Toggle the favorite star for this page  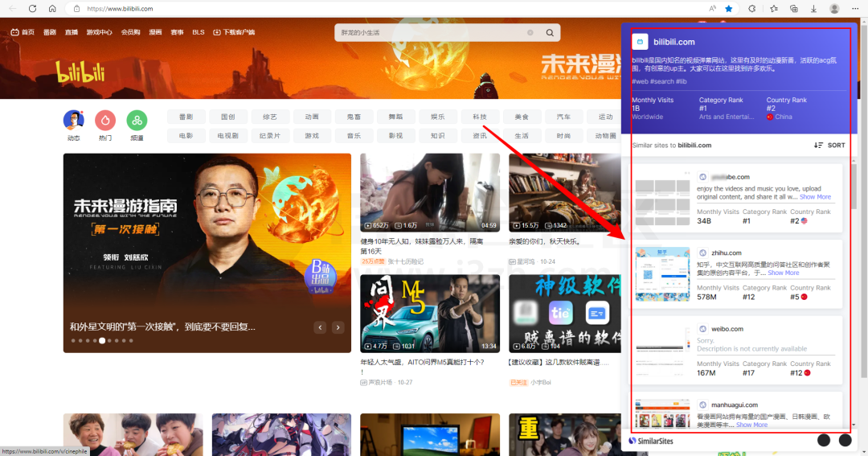[729, 8]
